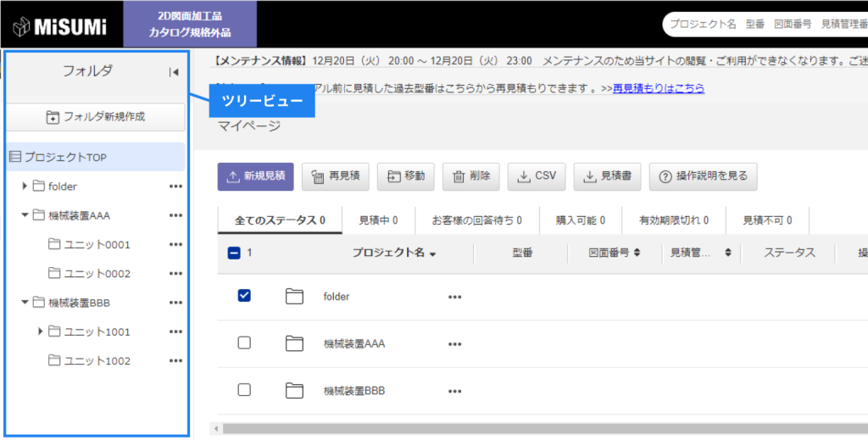Viewport: 868px width, 440px height.
Task: Open 機械装置AAA name in table row
Action: pyautogui.click(x=354, y=343)
